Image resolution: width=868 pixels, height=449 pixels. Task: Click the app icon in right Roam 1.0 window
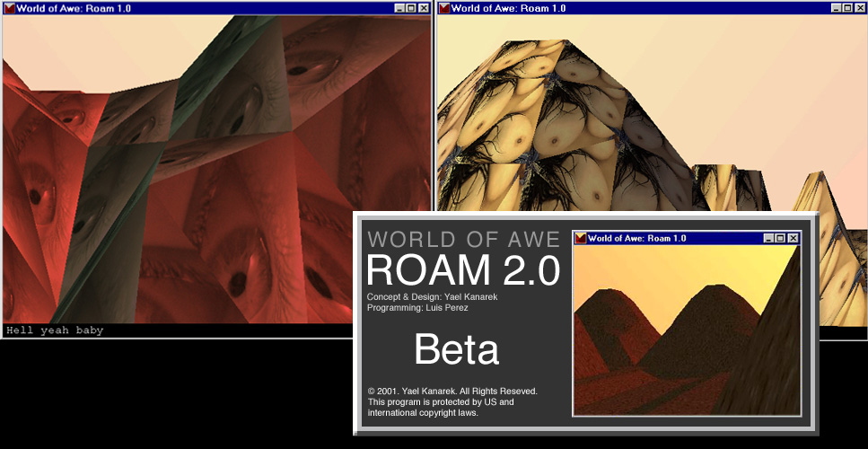point(445,8)
